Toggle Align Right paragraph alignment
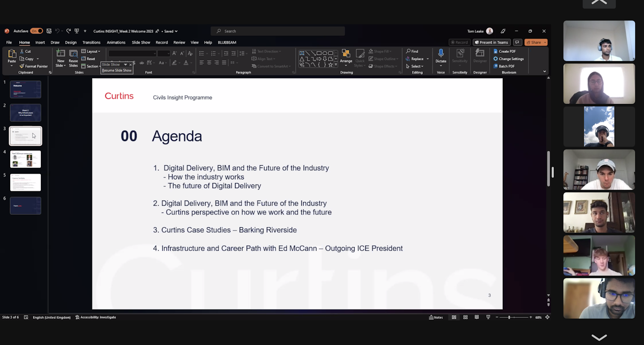 (x=216, y=63)
